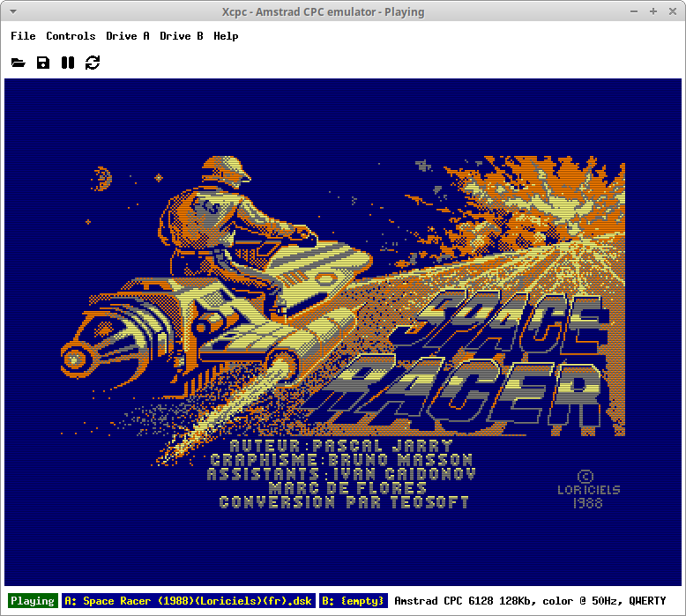Open the Controls menu
The image size is (686, 616).
coord(71,36)
